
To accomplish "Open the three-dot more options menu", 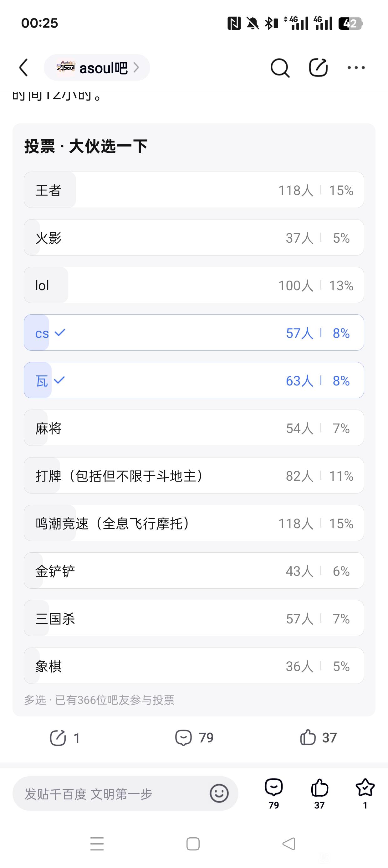I will [356, 68].
